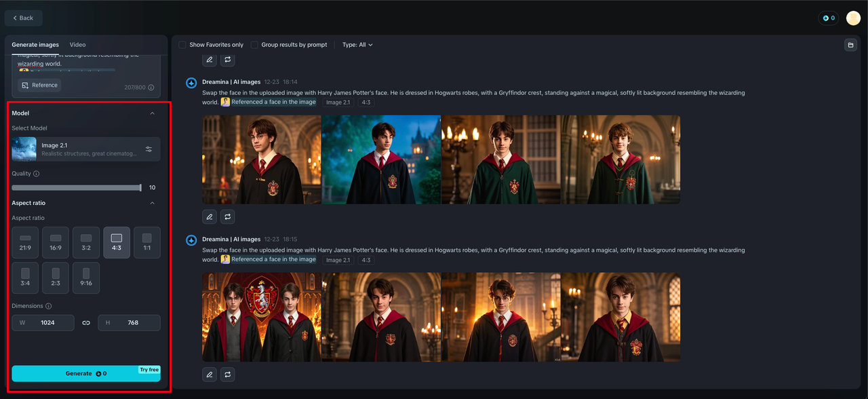Image resolution: width=868 pixels, height=399 pixels.
Task: Click the height field showing 768
Action: (129, 323)
